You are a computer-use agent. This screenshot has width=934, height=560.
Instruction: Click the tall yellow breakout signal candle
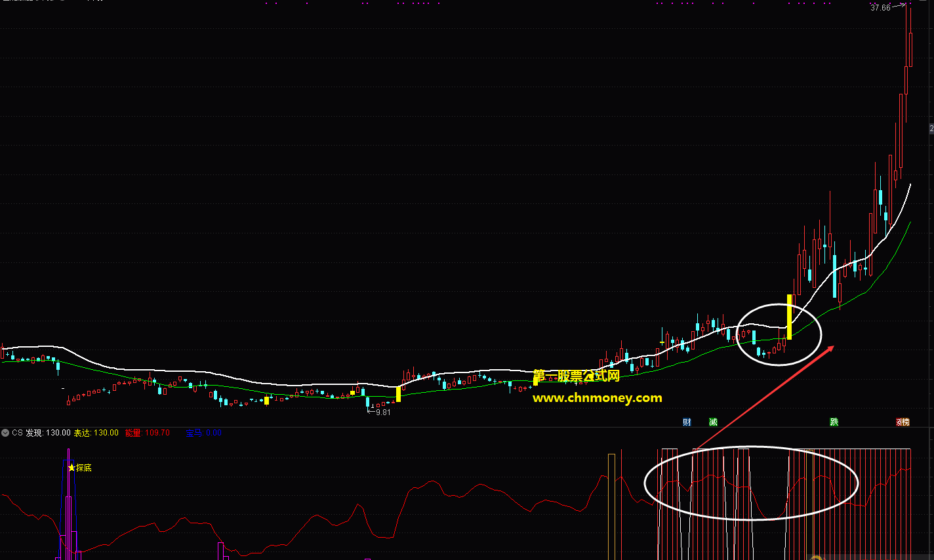click(789, 317)
